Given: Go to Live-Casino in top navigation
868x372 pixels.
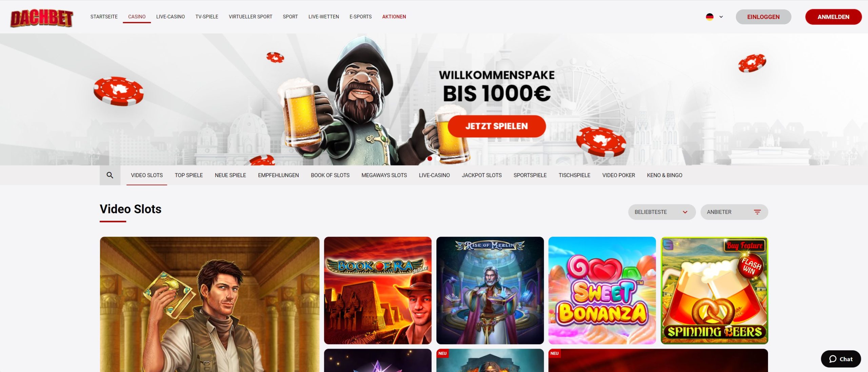Looking at the screenshot, I should [x=171, y=17].
